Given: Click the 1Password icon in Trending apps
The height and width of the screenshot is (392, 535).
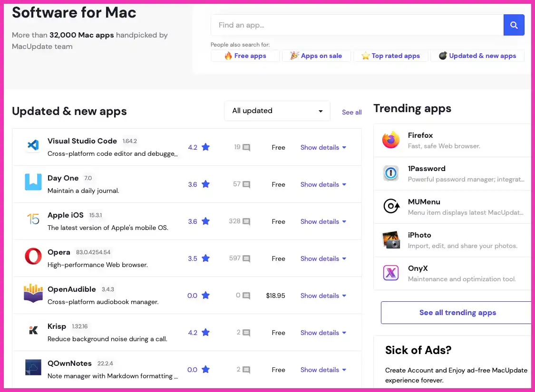Looking at the screenshot, I should [391, 173].
